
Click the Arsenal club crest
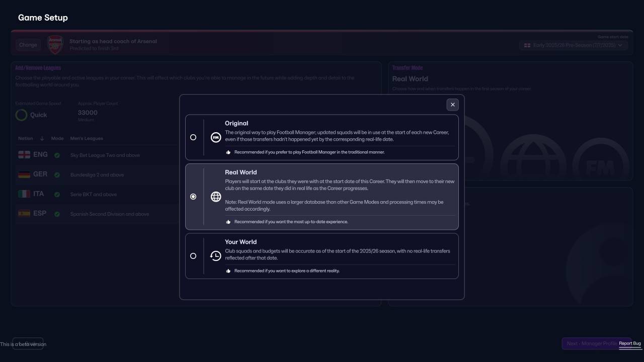(55, 45)
